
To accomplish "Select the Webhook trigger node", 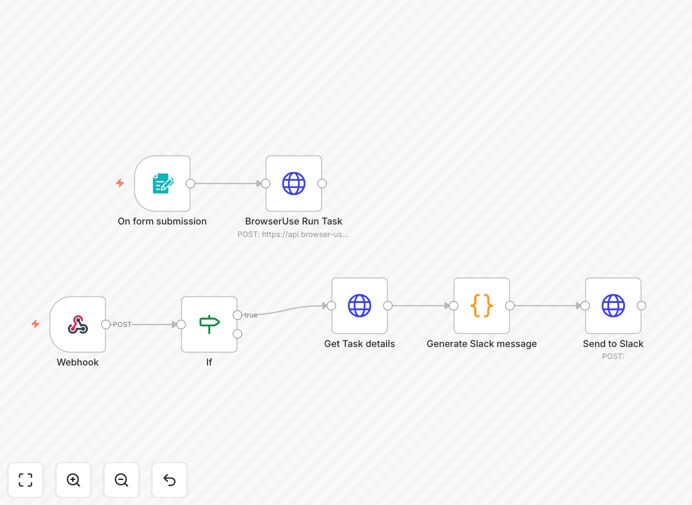I will tap(78, 324).
